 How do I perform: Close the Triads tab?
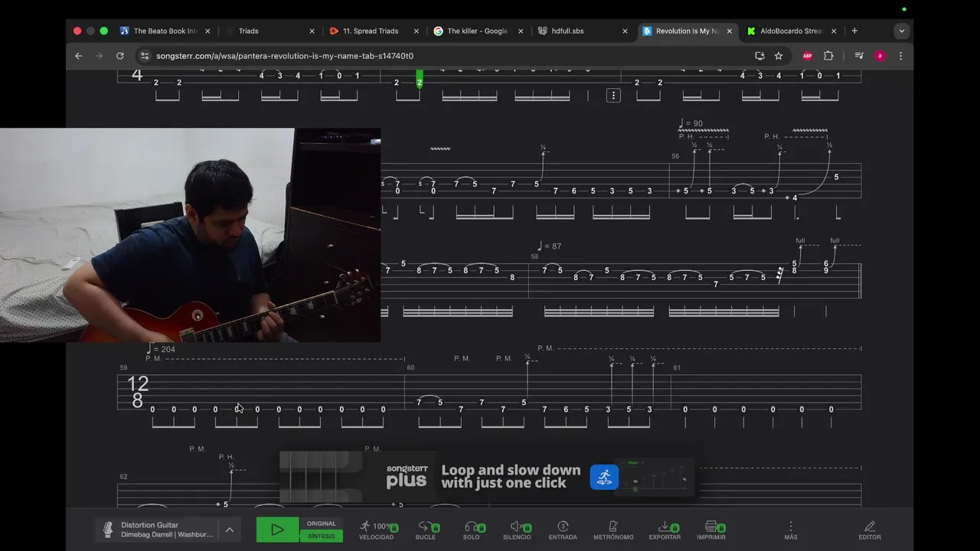[312, 31]
